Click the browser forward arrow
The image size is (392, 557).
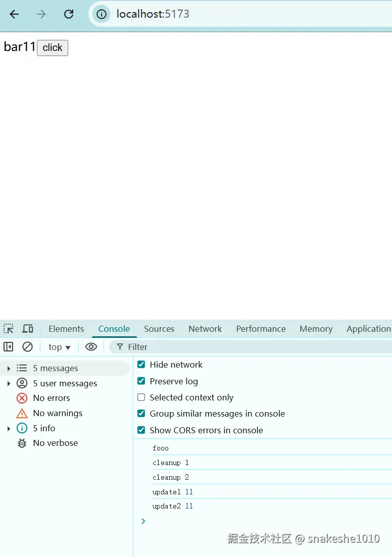[41, 14]
